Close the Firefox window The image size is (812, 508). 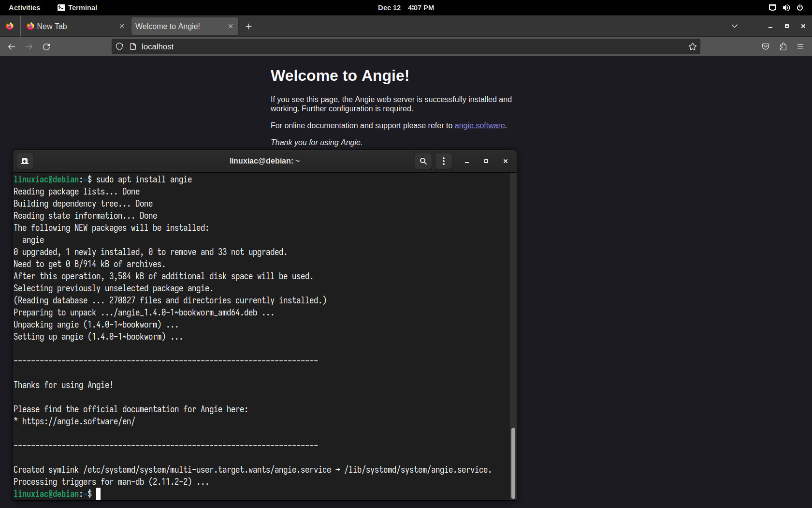coord(803,26)
